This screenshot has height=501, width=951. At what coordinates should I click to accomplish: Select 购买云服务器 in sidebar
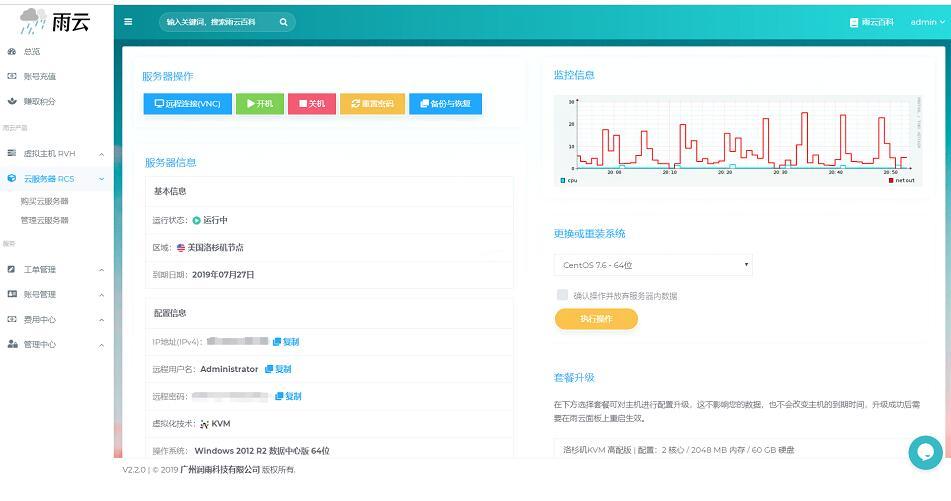click(x=45, y=201)
